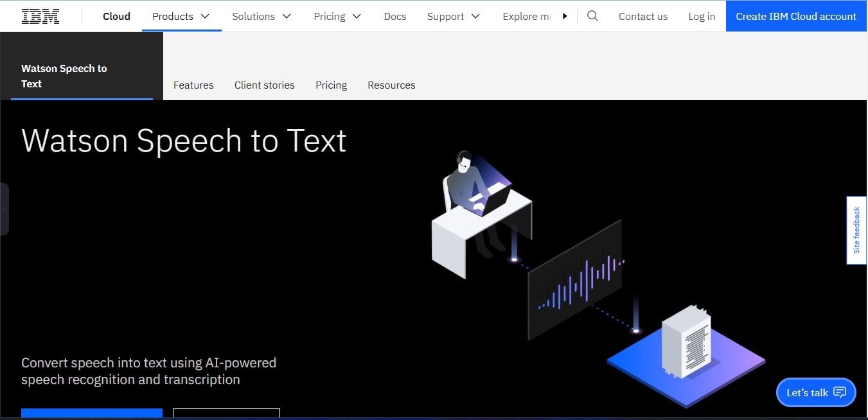The width and height of the screenshot is (868, 420).
Task: Open the Site feedback panel
Action: (x=856, y=230)
